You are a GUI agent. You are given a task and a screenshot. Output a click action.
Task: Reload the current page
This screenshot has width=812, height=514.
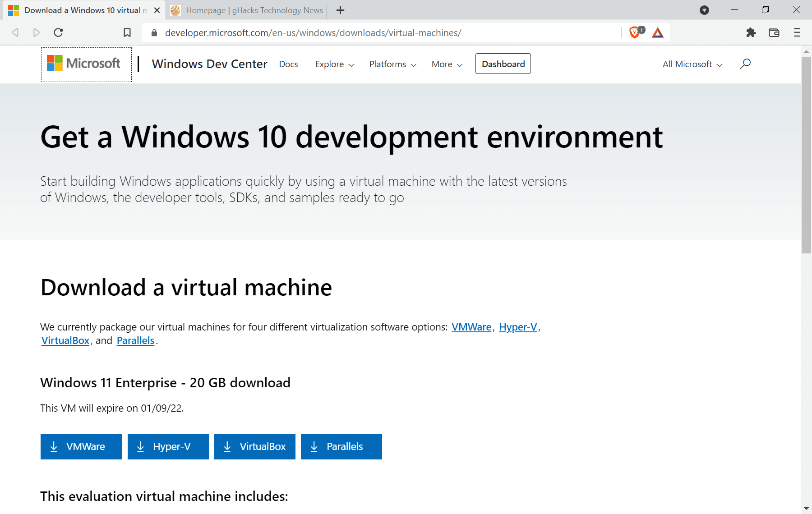(x=58, y=32)
